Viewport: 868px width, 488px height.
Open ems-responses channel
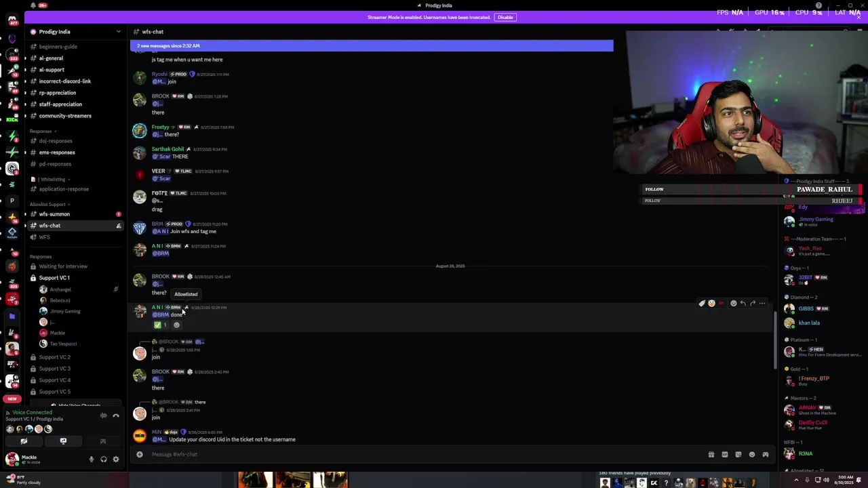point(75,152)
